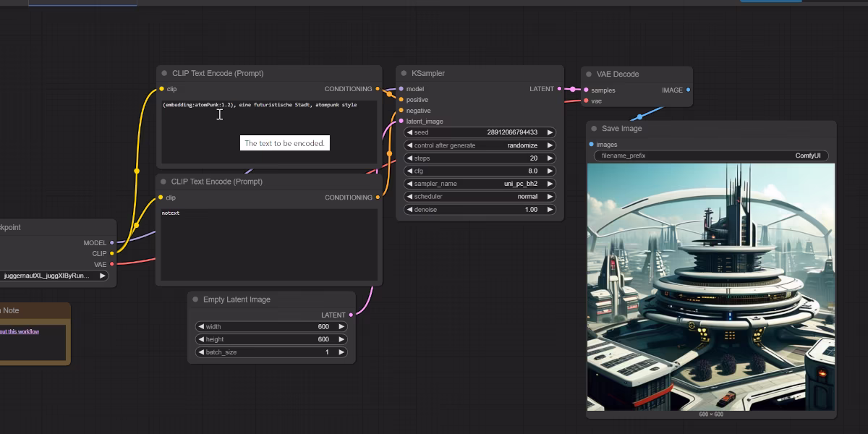The width and height of the screenshot is (868, 434).
Task: Increase the cfg value with its right arrow
Action: (x=550, y=171)
